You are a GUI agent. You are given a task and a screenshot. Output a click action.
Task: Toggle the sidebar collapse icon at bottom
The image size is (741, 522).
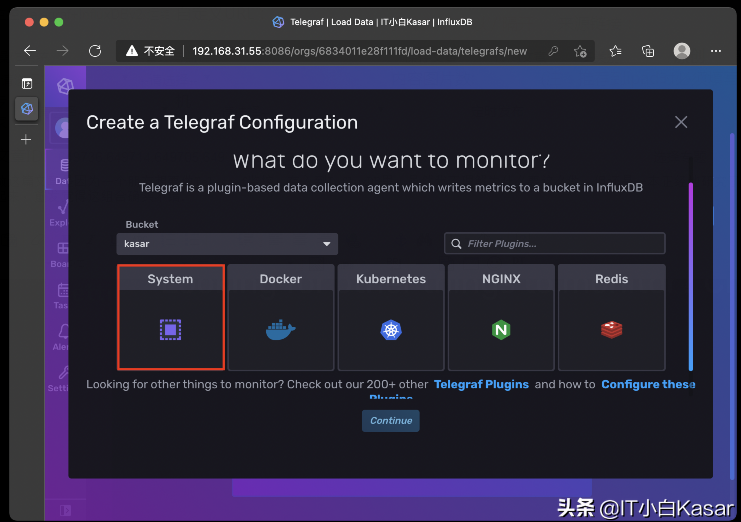pos(65,510)
